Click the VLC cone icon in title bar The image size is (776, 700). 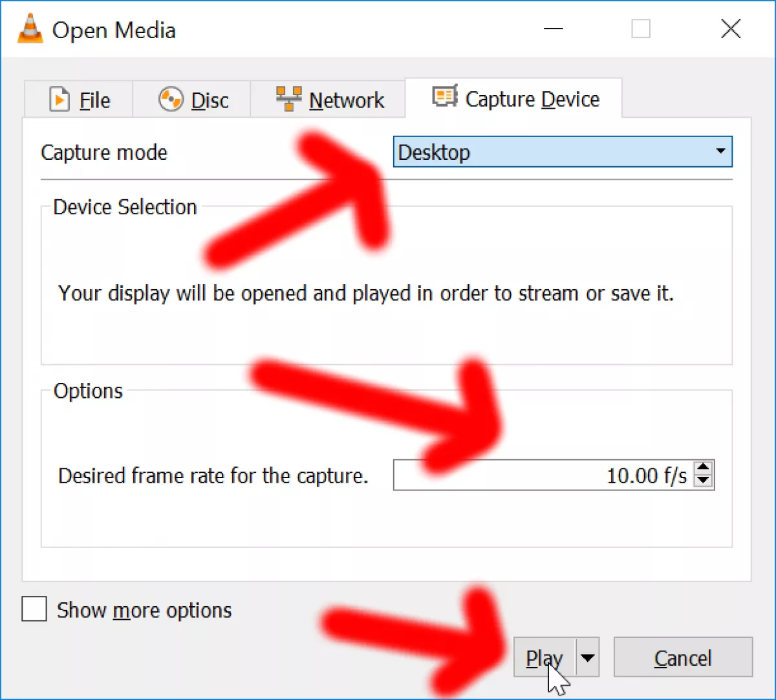click(x=29, y=30)
